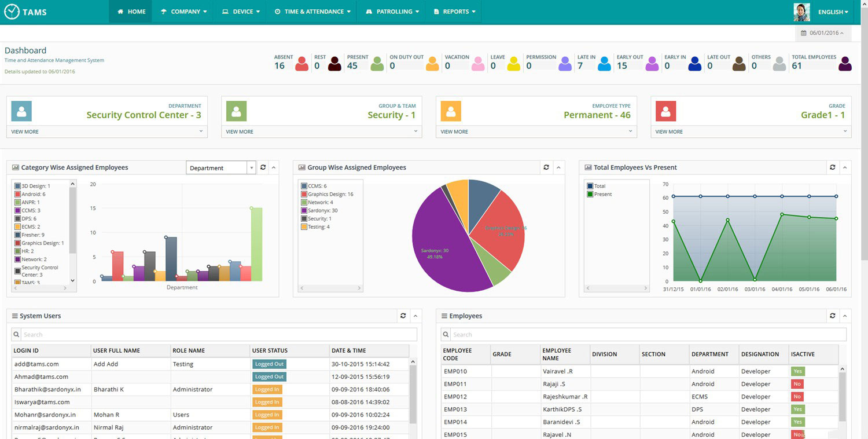Click the TAMS clock logo icon
This screenshot has width=868, height=439.
pyautogui.click(x=12, y=12)
